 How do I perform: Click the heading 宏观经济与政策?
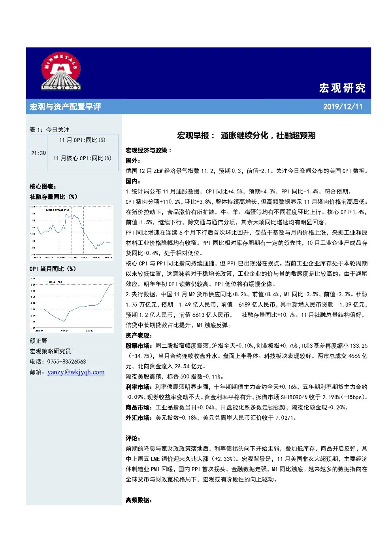149,150
